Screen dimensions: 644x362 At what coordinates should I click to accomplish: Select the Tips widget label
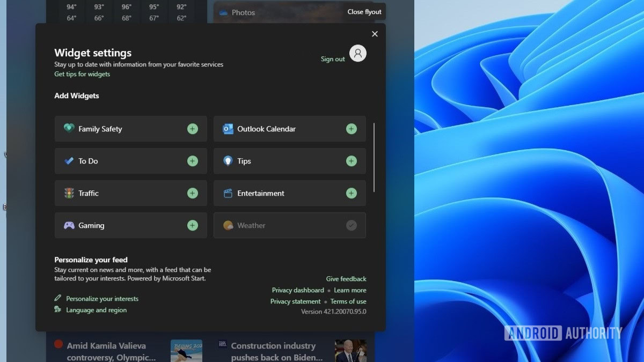(x=244, y=161)
